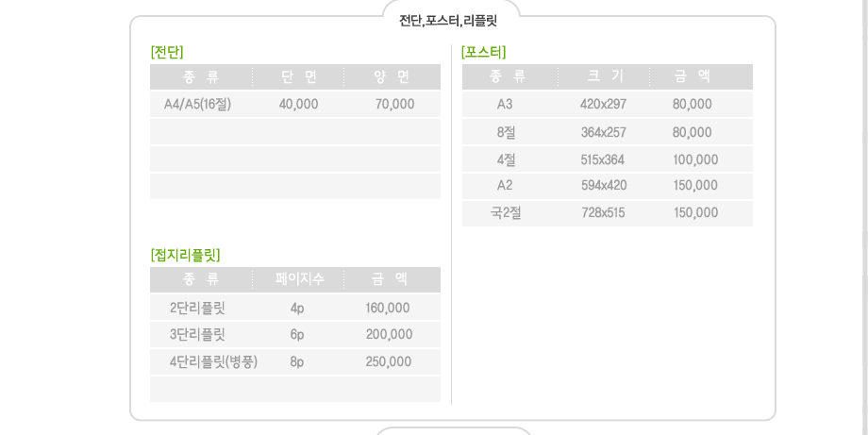868x435 pixels.
Task: Select the 2단리플릿 row
Action: coord(295,308)
